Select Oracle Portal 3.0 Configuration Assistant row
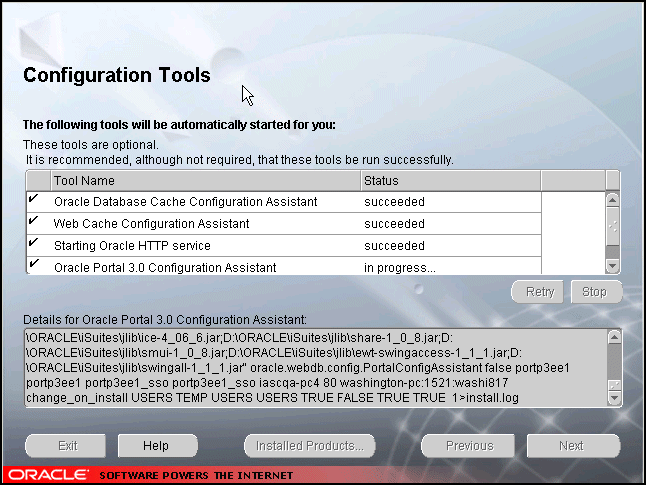646x485 pixels. point(284,266)
